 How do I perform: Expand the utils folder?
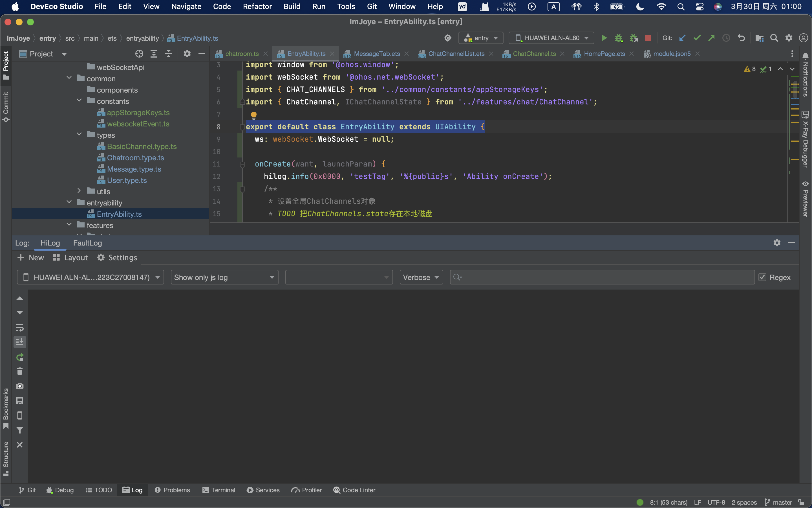(79, 191)
